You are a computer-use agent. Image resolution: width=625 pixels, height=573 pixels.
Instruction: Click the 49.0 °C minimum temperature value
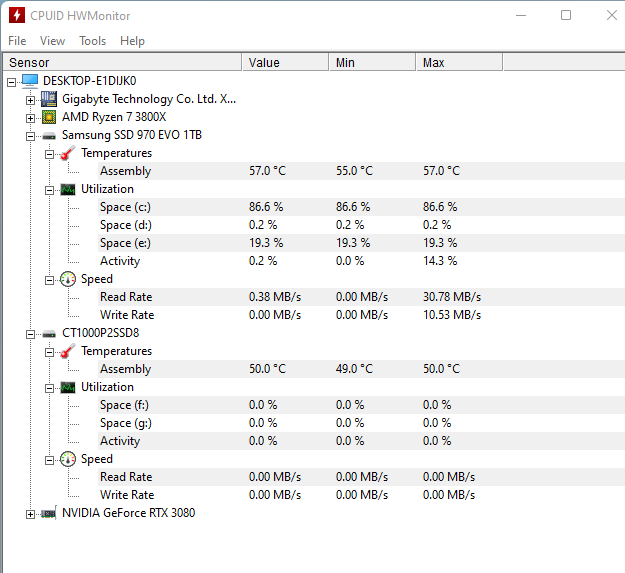354,369
